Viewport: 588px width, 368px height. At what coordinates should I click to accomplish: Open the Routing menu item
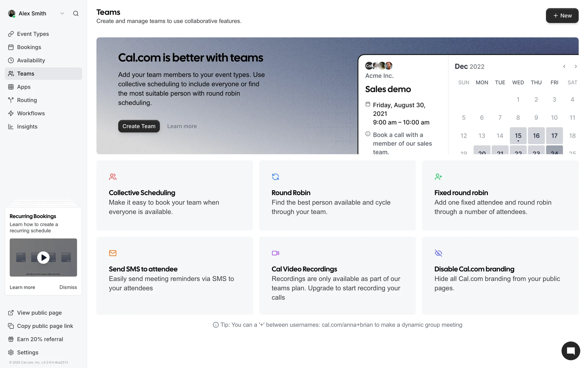click(x=27, y=100)
